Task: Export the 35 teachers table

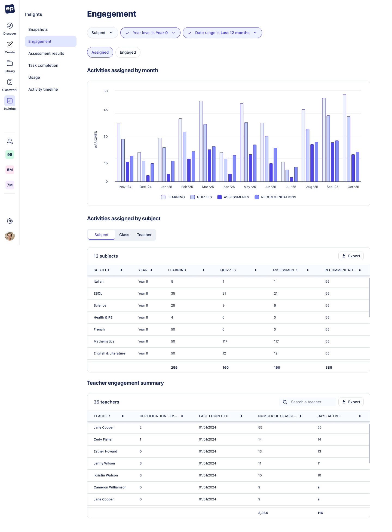Action: [x=351, y=402]
